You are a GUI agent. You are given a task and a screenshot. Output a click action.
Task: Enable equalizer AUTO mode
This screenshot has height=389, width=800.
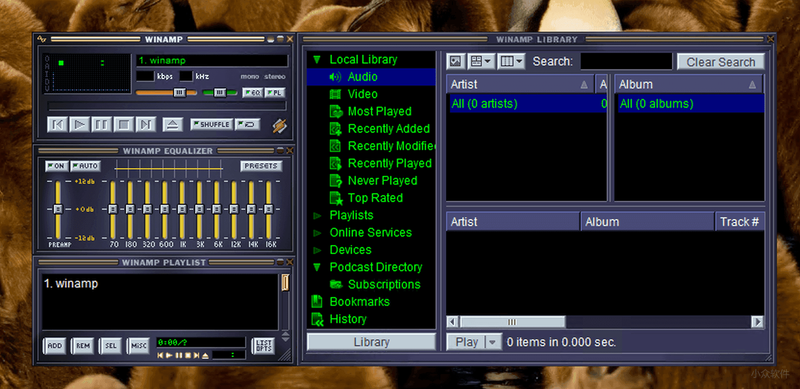pyautogui.click(x=85, y=166)
